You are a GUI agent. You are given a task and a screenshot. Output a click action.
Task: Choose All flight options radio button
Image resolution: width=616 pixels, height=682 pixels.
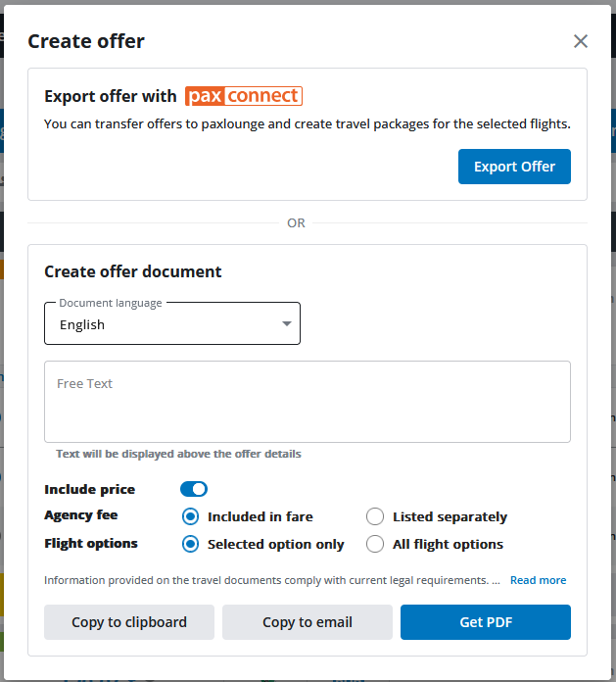pos(375,544)
